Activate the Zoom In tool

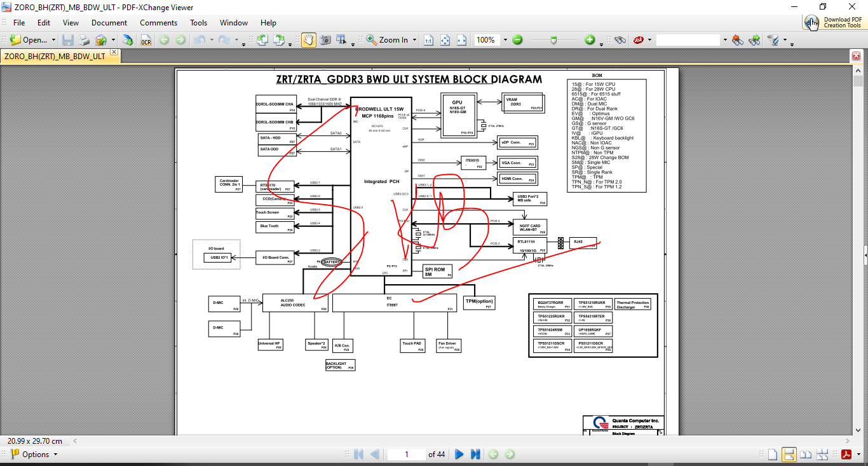tap(387, 40)
